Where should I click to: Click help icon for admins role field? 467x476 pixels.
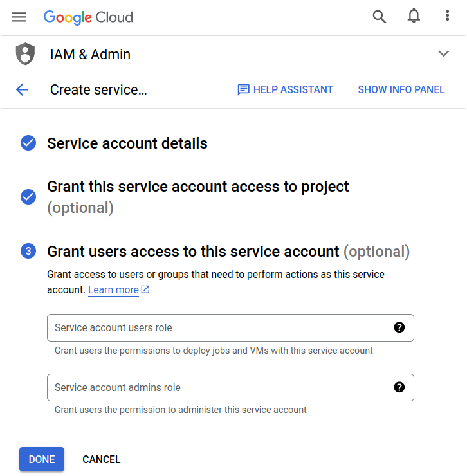coord(399,387)
